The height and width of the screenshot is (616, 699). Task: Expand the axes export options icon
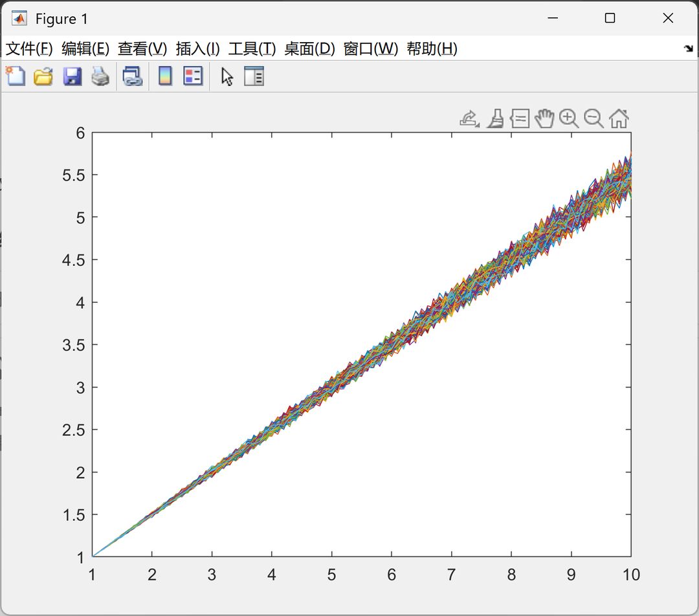(x=470, y=119)
